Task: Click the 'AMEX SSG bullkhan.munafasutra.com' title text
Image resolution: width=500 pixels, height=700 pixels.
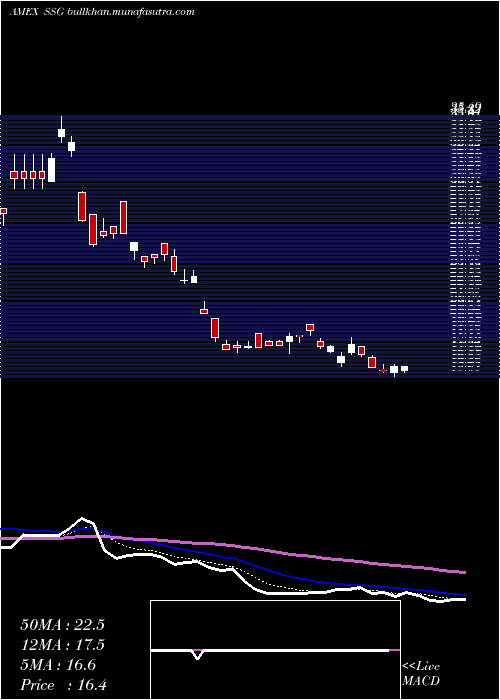Action: [102, 12]
